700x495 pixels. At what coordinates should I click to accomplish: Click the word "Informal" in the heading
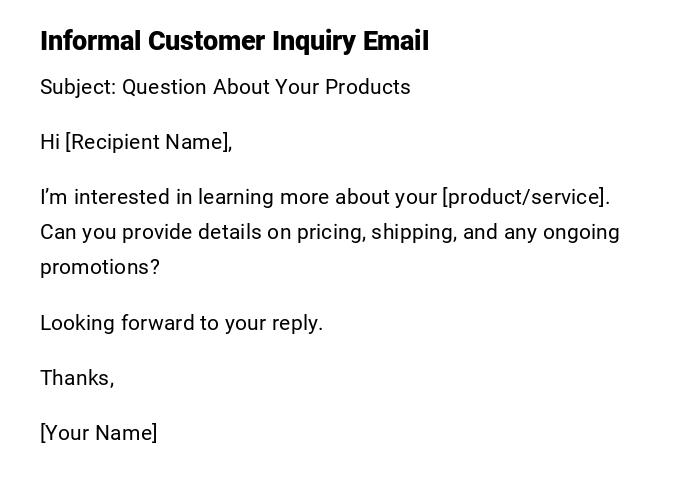91,41
